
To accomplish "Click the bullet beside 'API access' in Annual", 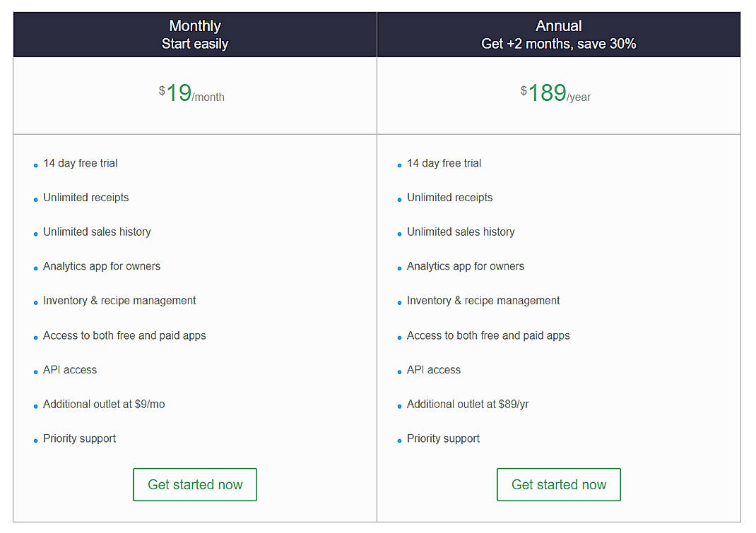I will coord(398,371).
